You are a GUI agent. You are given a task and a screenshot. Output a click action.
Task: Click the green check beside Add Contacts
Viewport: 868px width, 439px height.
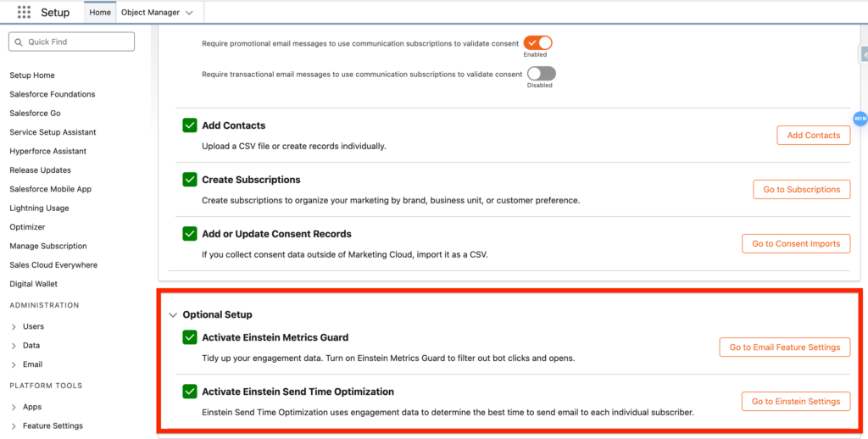(x=190, y=125)
